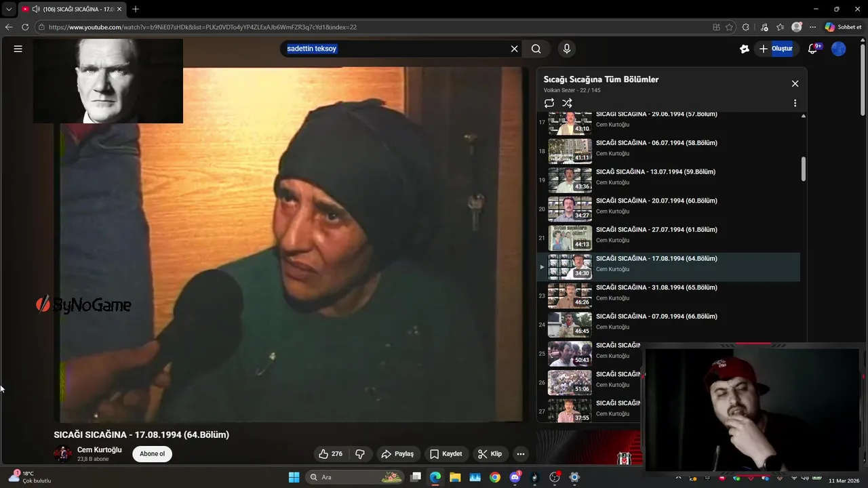Save video using Kaydet button
Viewport: 868px width, 488px height.
(446, 454)
